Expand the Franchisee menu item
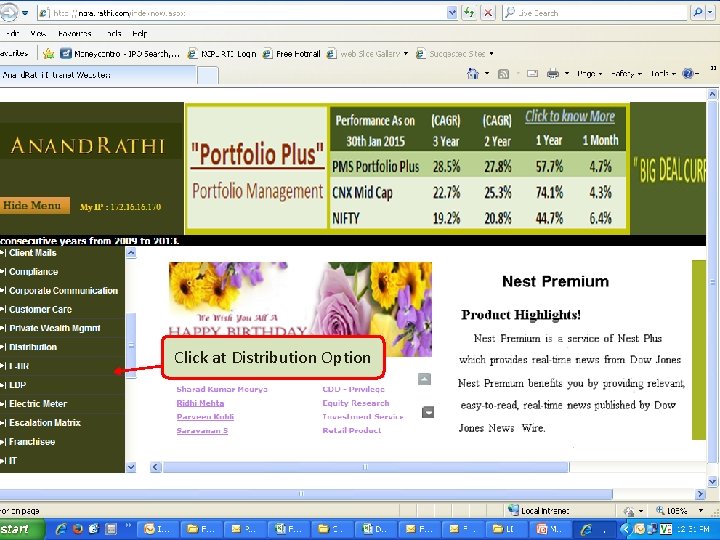Viewport: 720px width, 540px height. click(32, 441)
